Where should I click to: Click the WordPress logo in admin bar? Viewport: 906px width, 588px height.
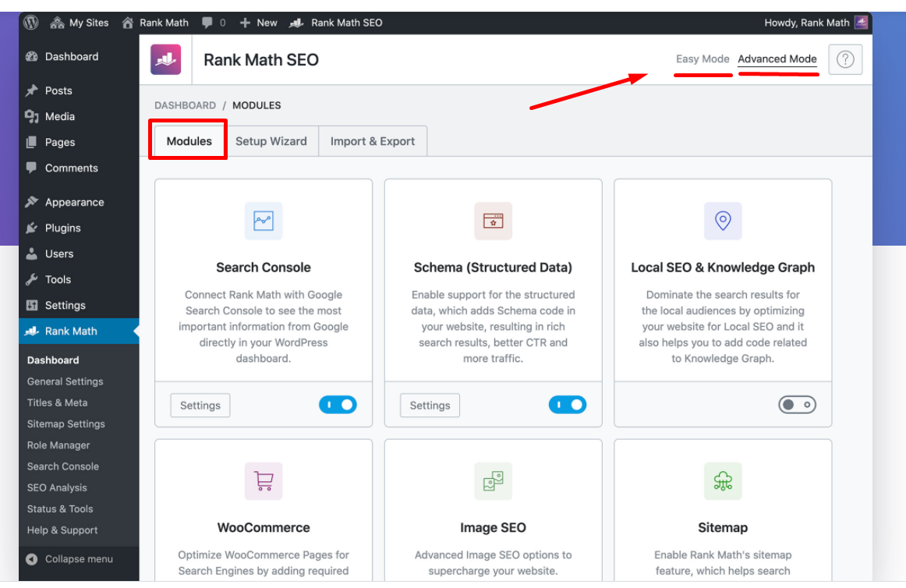pos(30,23)
